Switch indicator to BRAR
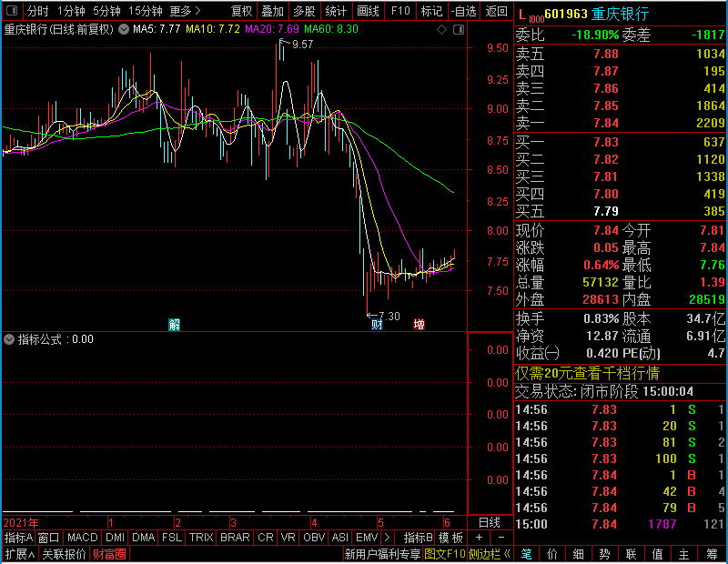The height and width of the screenshot is (564, 728). 235,538
